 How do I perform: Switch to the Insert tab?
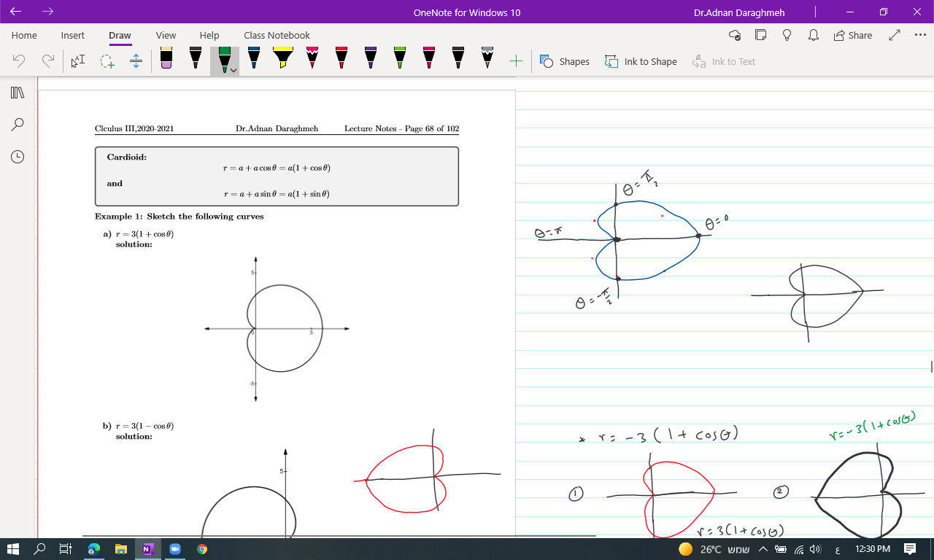(x=72, y=35)
